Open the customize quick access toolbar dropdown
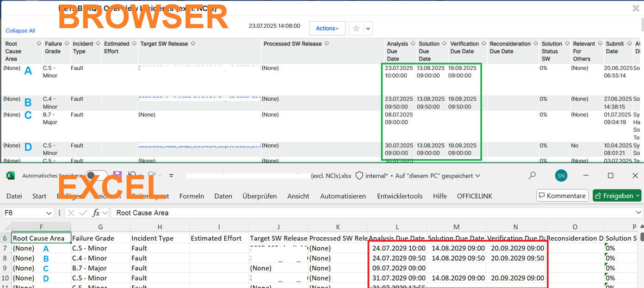 coord(172,176)
